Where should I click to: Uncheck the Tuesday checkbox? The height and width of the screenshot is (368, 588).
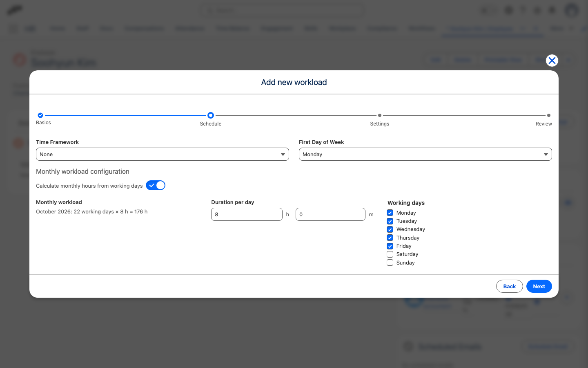click(390, 221)
